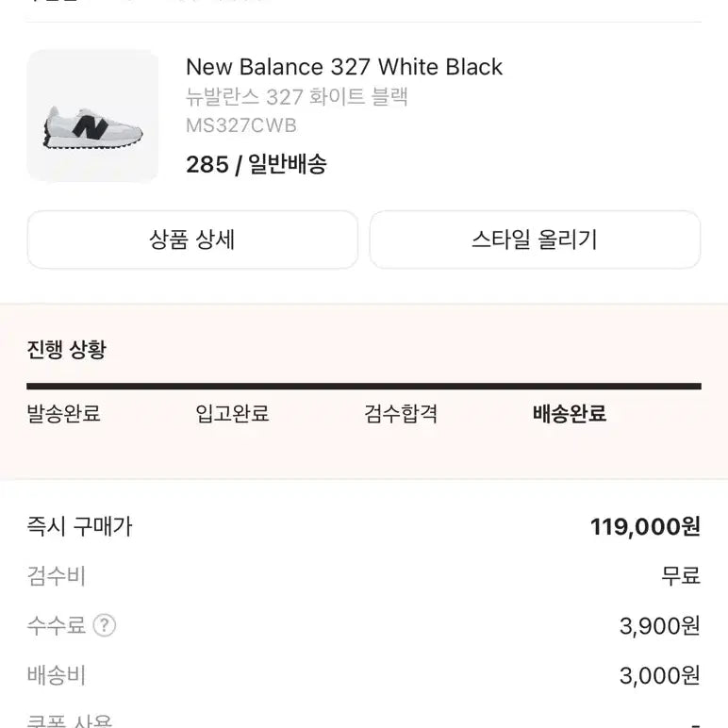The image size is (728, 728).
Task: Click the 3,000원 shipping fee amount
Action: (660, 675)
